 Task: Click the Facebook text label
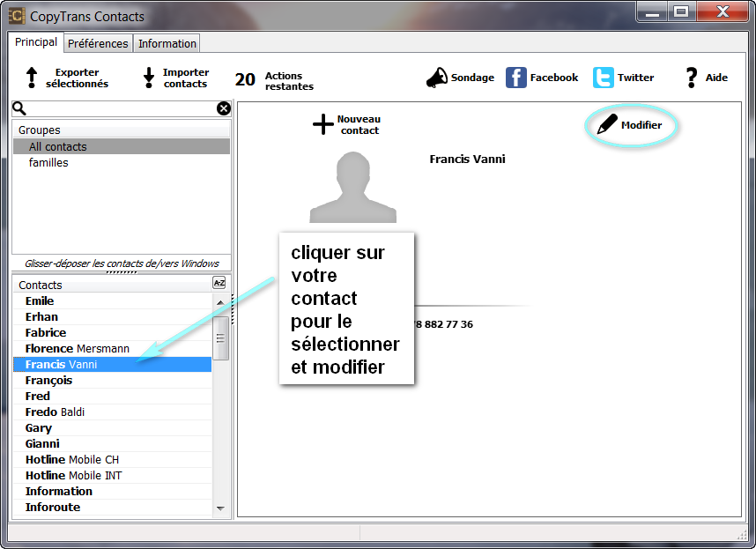(x=554, y=78)
